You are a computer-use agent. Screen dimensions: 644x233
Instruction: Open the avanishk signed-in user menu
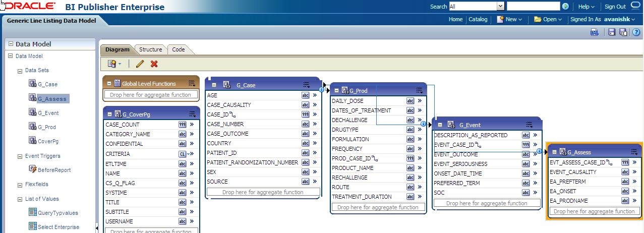[x=619, y=19]
